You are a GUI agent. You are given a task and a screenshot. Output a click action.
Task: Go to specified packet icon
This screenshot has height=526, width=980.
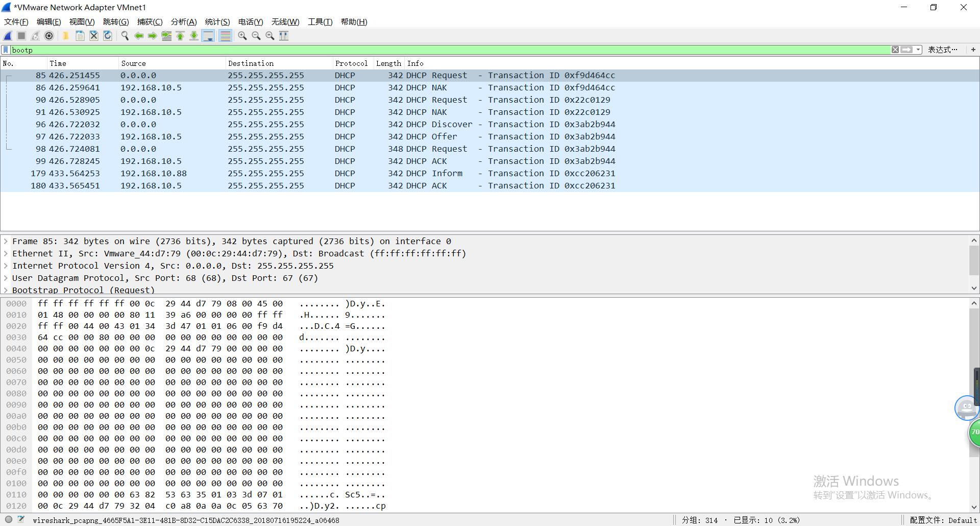coord(166,36)
